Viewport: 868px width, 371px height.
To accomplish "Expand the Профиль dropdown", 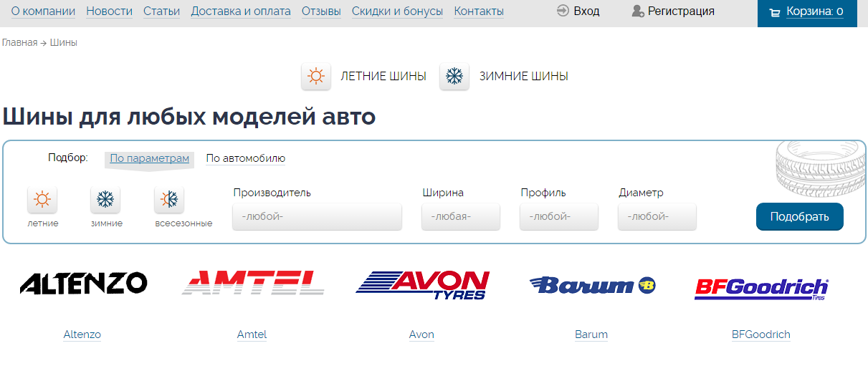I will pos(559,216).
